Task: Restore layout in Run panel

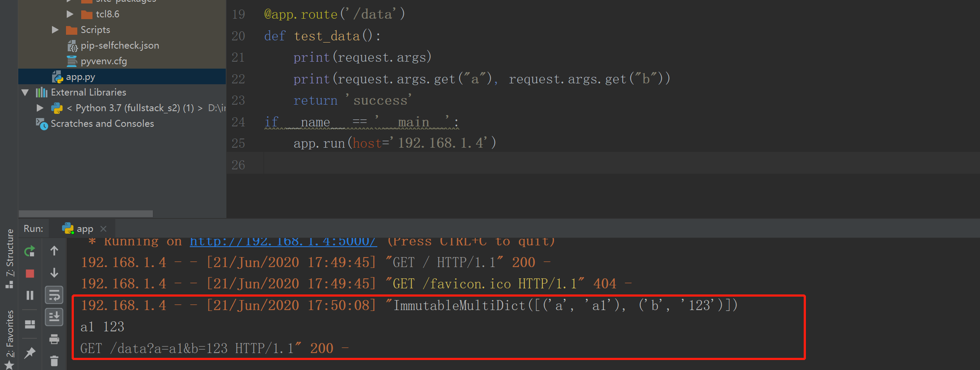Action: click(x=30, y=324)
